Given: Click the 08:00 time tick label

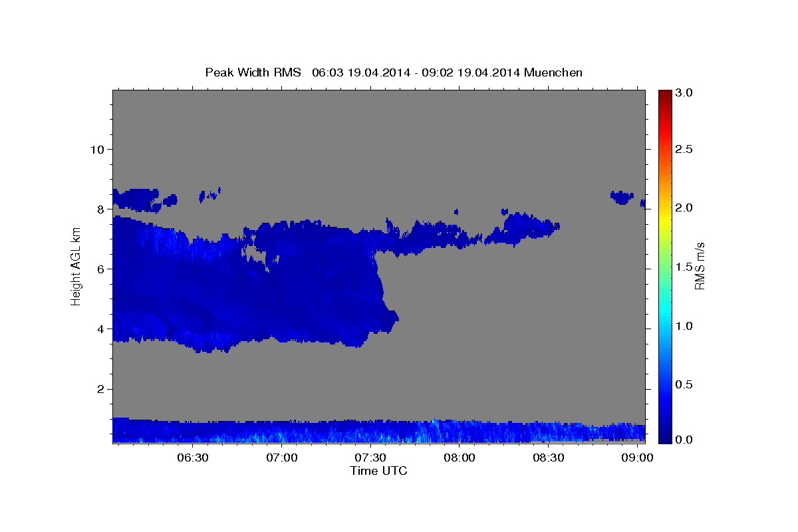Looking at the screenshot, I should 460,458.
